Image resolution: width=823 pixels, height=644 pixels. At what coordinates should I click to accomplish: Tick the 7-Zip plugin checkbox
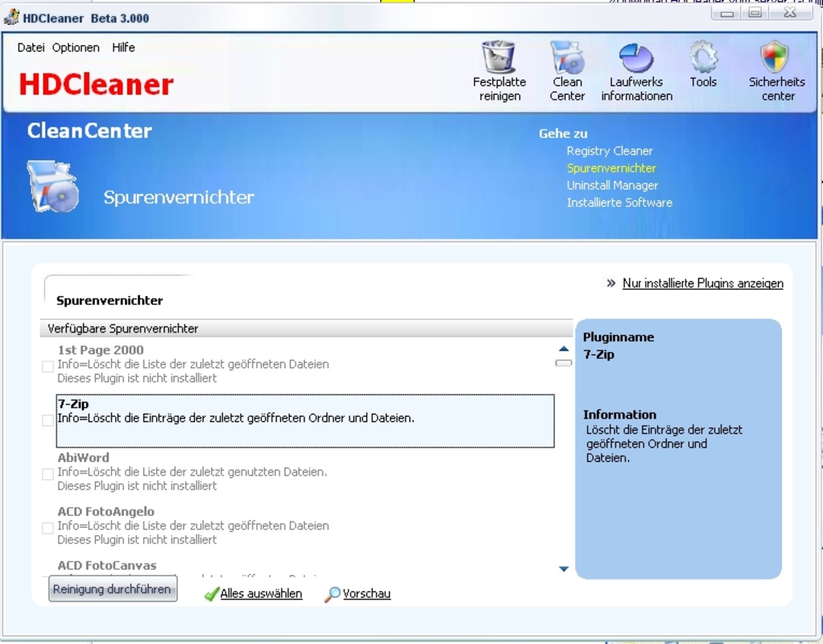(48, 420)
